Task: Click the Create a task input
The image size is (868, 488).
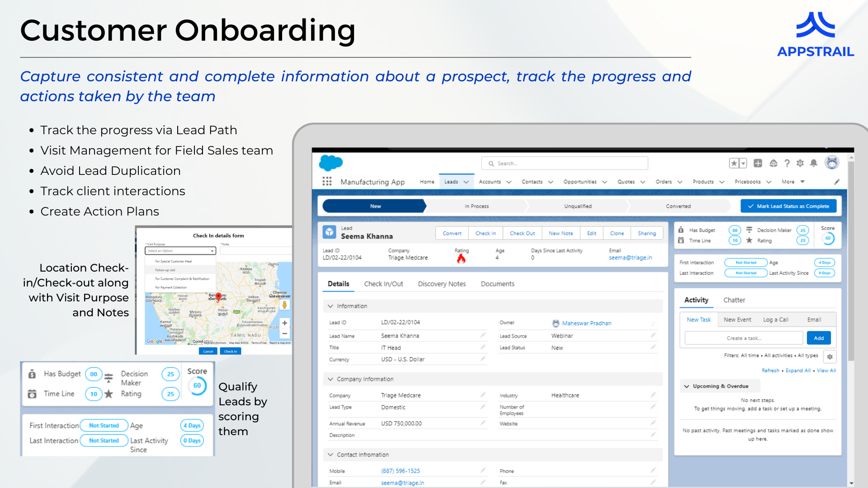Action: click(x=744, y=338)
